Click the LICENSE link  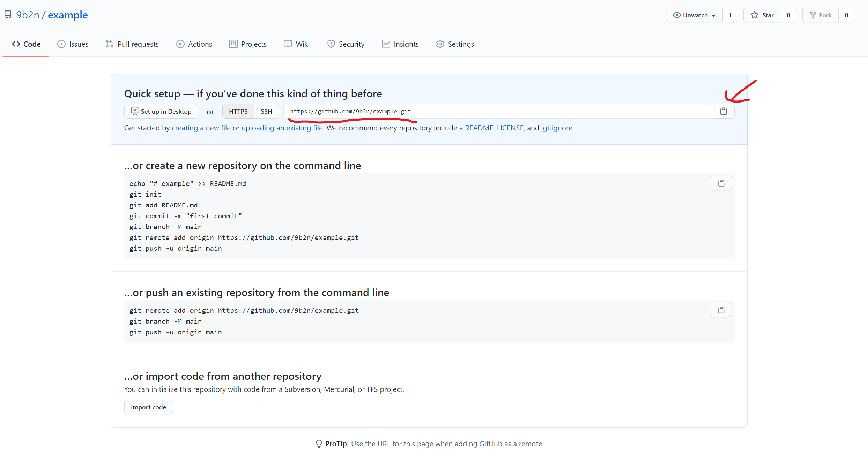tap(510, 128)
